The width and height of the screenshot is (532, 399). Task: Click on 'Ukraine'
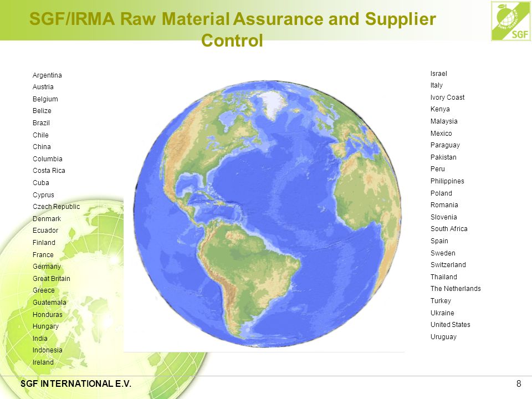click(442, 313)
